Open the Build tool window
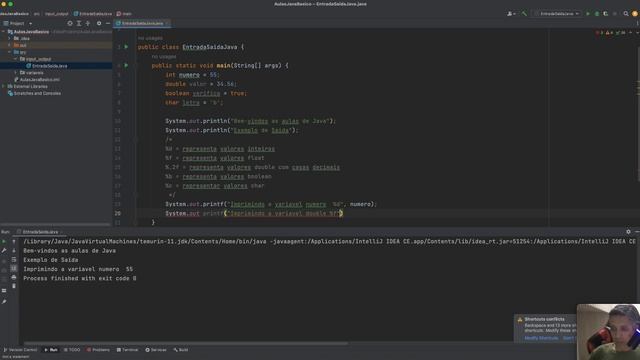The image size is (640, 360). pos(181,350)
